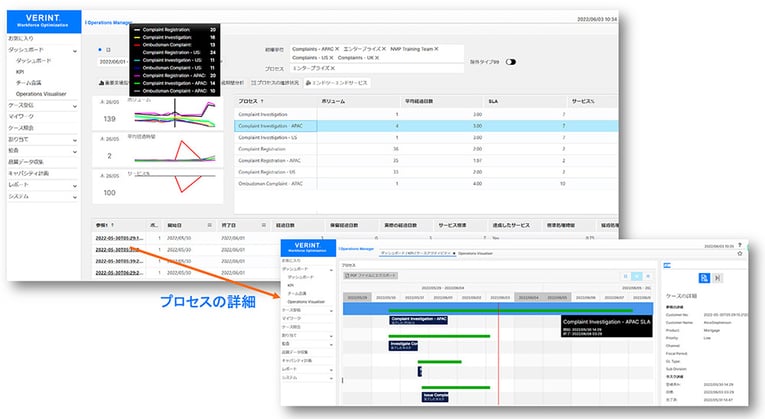Open column menu for 完了日 column

263,225
